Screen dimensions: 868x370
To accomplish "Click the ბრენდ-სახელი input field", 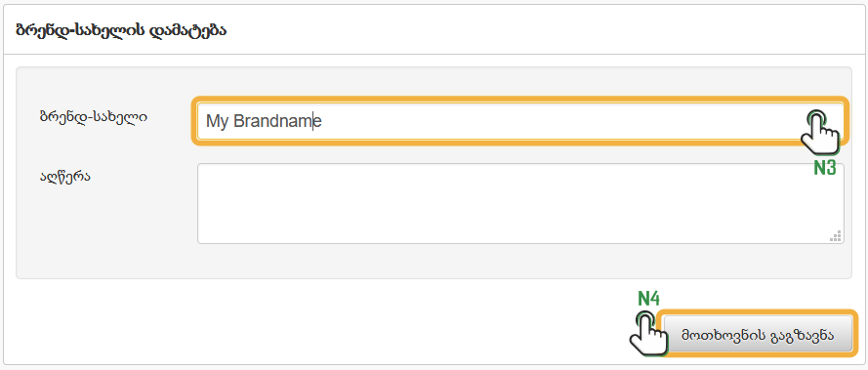I will click(x=520, y=121).
